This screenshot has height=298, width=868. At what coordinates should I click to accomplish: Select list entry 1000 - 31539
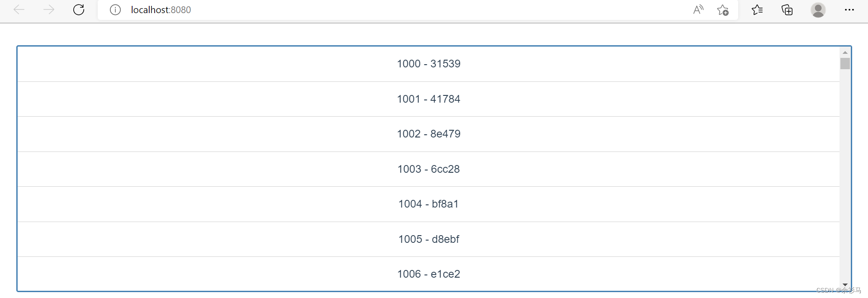428,64
